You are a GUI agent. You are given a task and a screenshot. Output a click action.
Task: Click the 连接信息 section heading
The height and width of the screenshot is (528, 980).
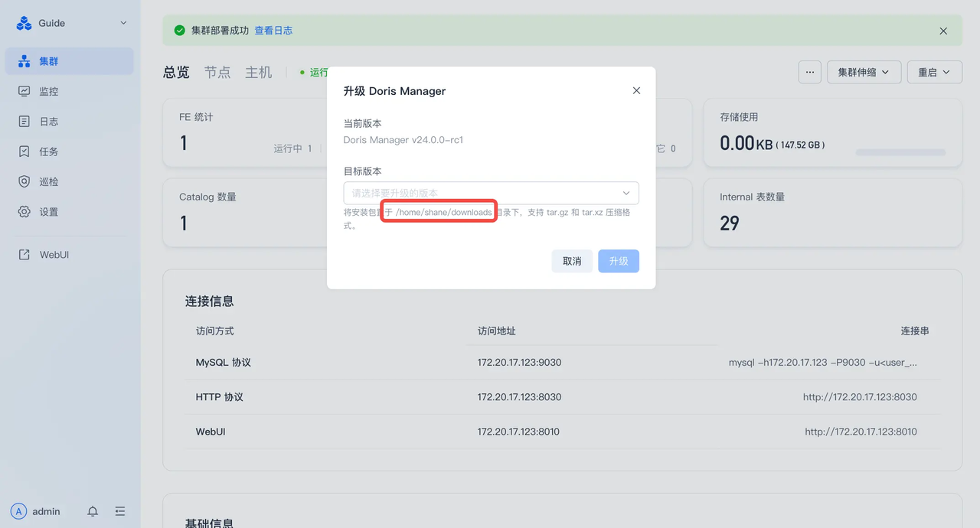[210, 301]
